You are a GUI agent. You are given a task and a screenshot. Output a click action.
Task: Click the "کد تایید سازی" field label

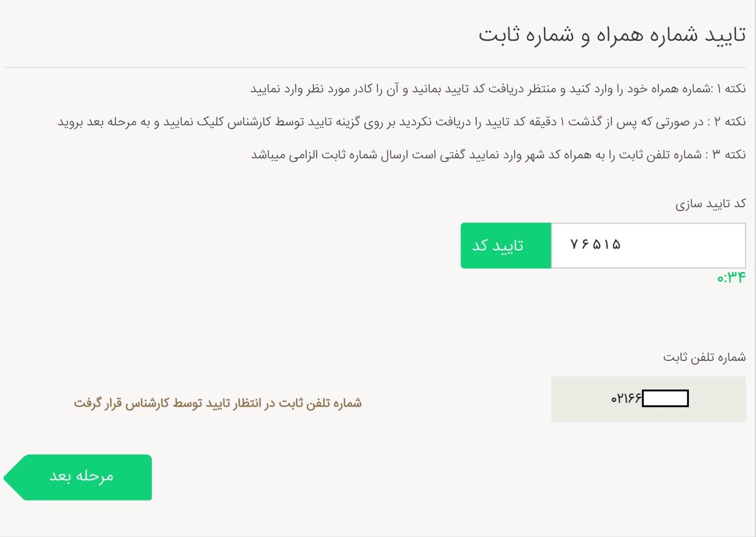711,204
